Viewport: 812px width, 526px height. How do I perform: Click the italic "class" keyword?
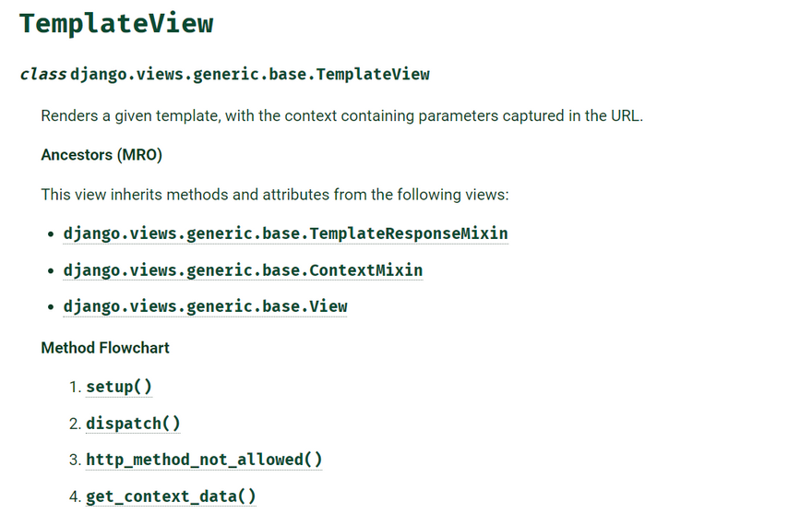click(x=42, y=74)
